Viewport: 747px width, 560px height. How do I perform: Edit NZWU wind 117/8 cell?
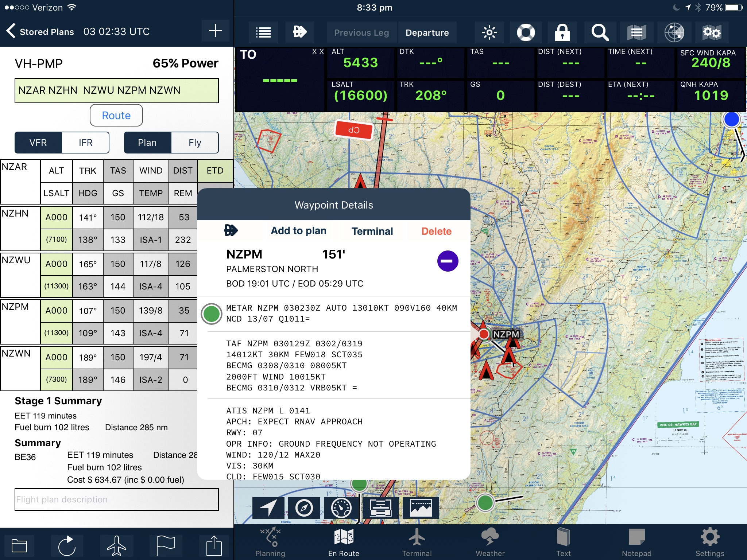pos(151,264)
